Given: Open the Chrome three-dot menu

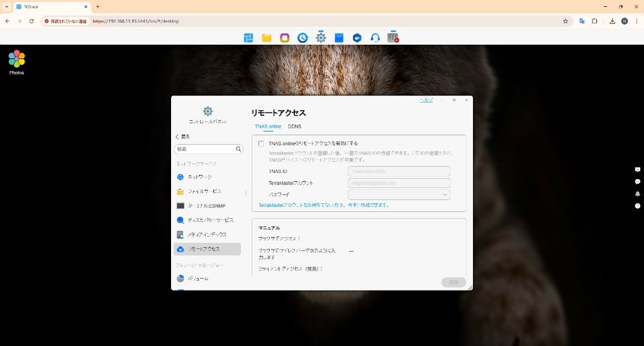Looking at the screenshot, I should (636, 21).
